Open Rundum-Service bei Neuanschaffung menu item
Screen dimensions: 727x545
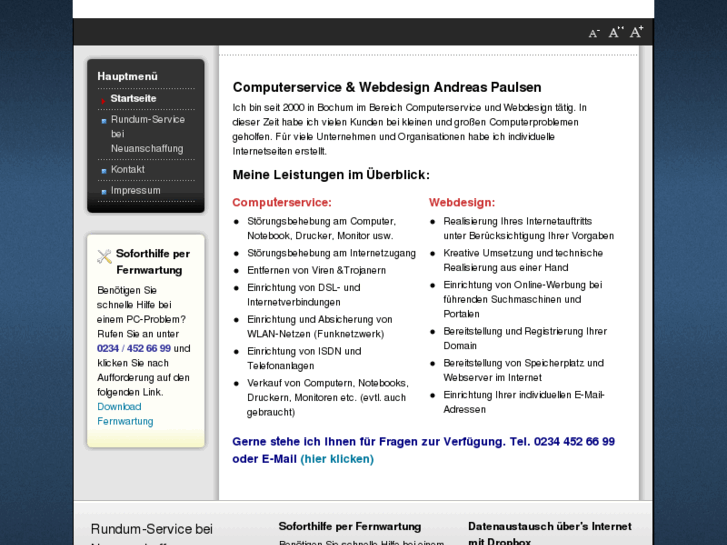point(147,134)
